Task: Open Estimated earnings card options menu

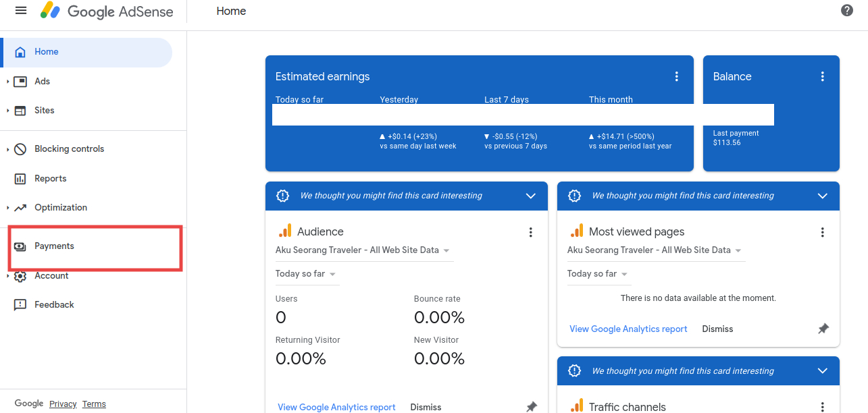Action: click(677, 77)
